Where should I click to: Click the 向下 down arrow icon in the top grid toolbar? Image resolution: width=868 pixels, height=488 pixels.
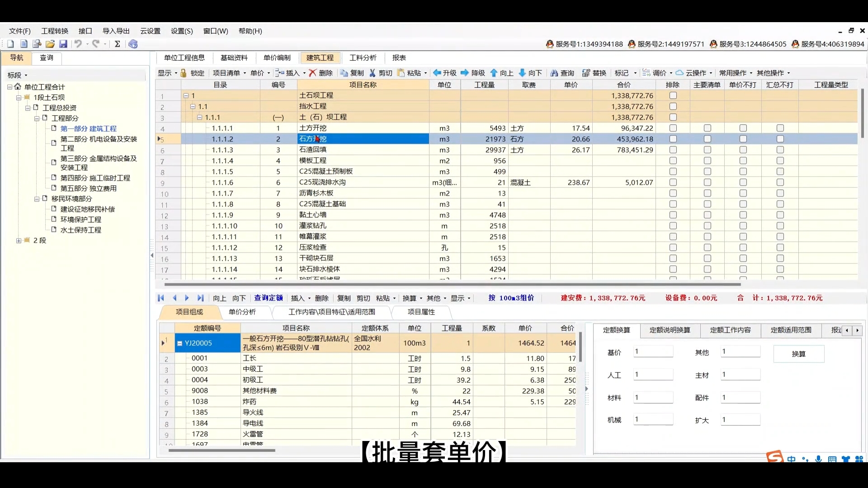click(522, 73)
